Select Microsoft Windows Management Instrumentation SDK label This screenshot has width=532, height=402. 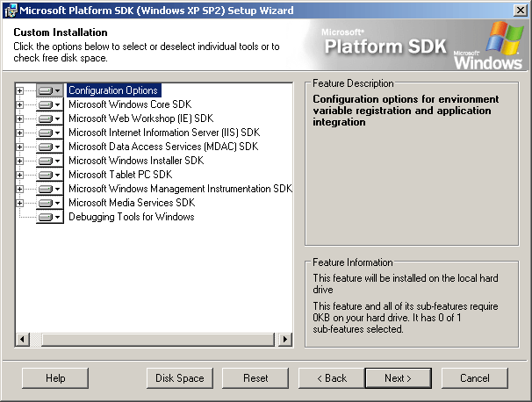(x=180, y=189)
